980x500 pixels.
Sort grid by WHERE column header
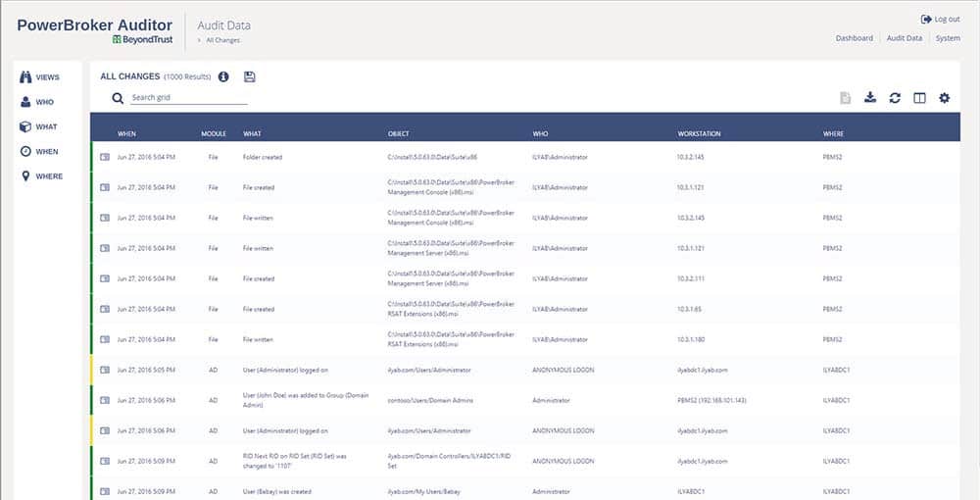tap(833, 134)
